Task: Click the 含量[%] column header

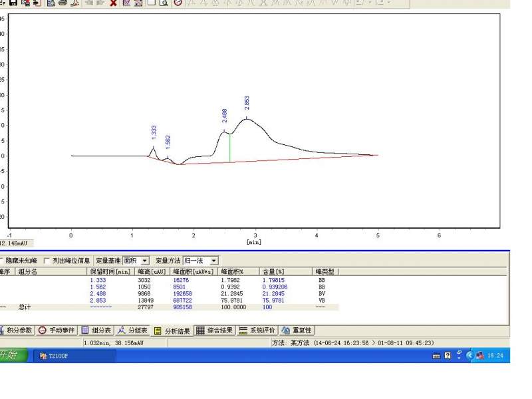Action: 286,271
